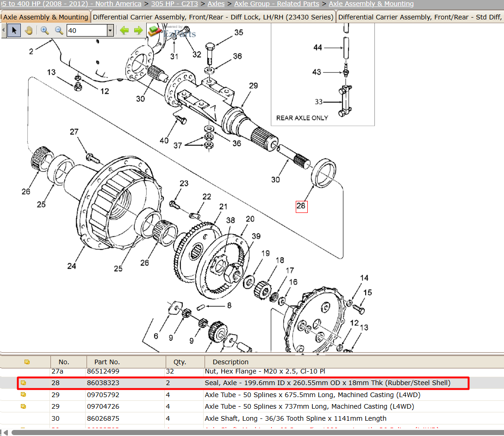Click callout number 27 on diagram

[x=74, y=132]
